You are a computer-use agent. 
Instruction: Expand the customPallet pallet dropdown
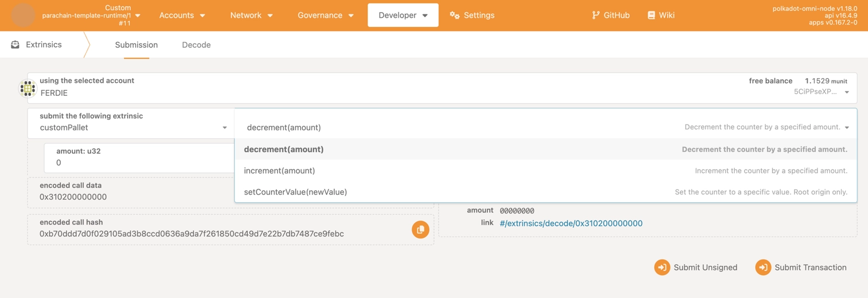click(x=224, y=127)
